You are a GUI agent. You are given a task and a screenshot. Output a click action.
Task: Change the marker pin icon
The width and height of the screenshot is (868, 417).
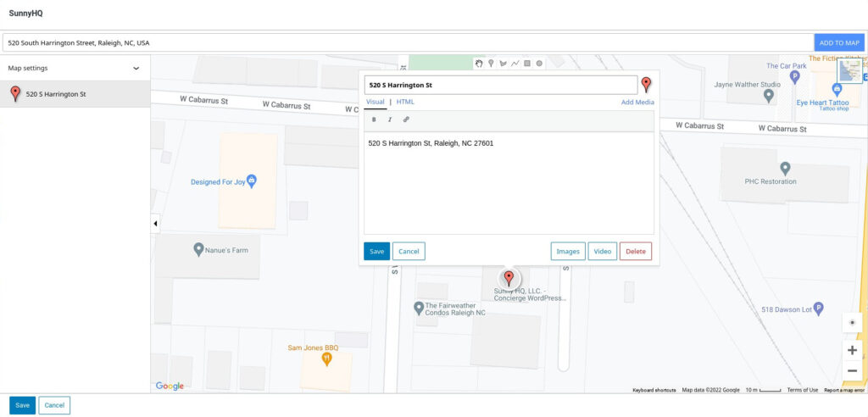click(646, 85)
